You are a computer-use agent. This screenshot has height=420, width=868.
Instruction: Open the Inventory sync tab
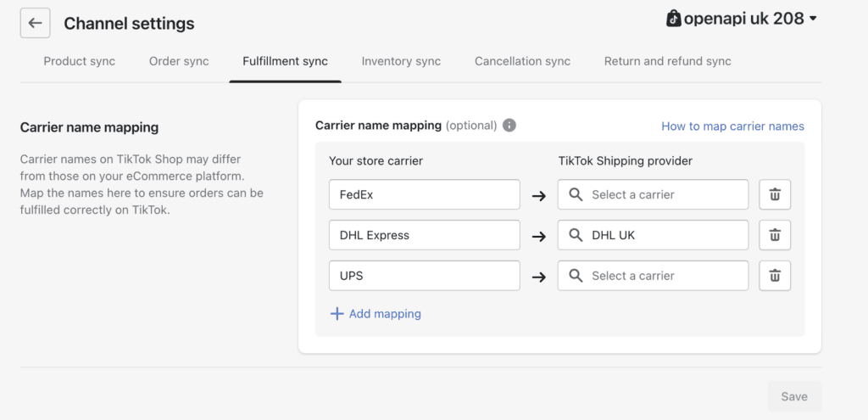pos(401,61)
